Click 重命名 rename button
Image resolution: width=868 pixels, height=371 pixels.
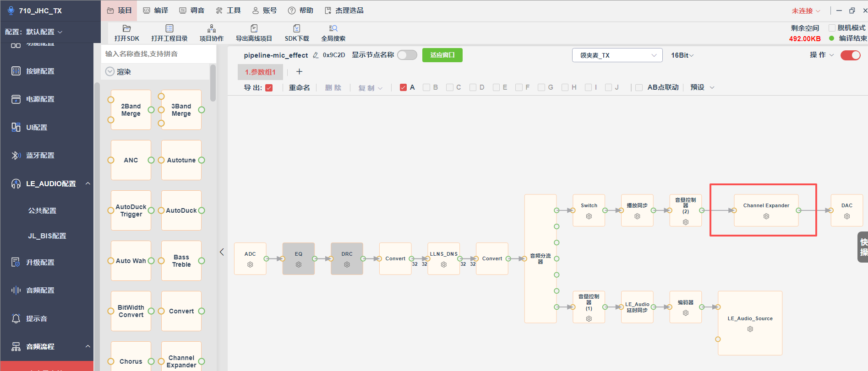click(x=300, y=87)
